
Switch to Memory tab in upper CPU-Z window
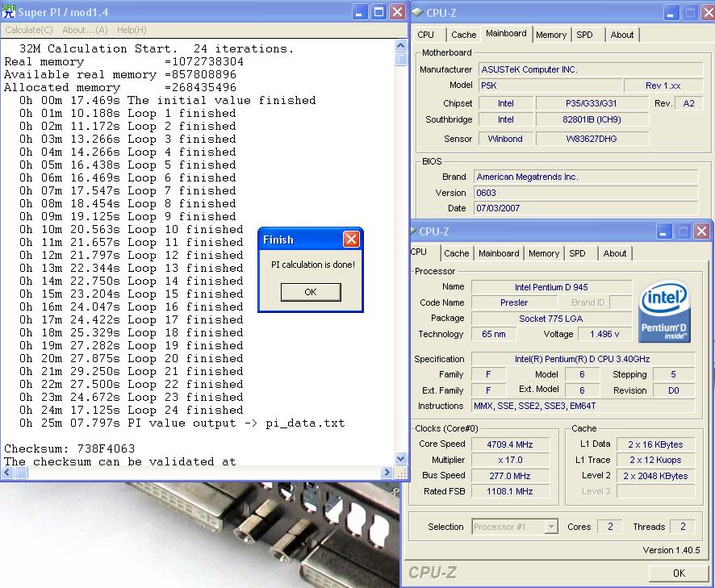551,35
